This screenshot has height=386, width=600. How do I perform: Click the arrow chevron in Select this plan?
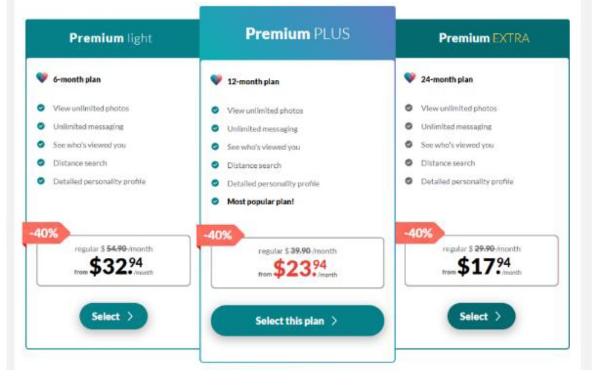tap(334, 321)
